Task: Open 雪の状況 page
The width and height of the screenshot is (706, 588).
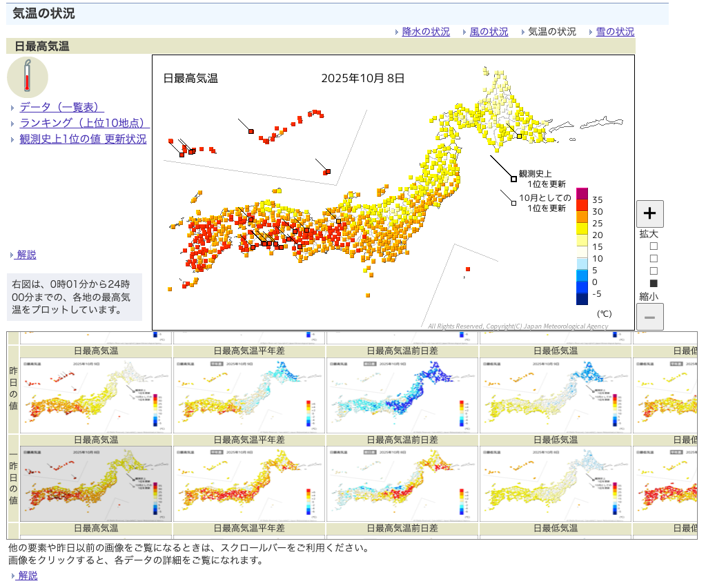Action: [x=615, y=32]
